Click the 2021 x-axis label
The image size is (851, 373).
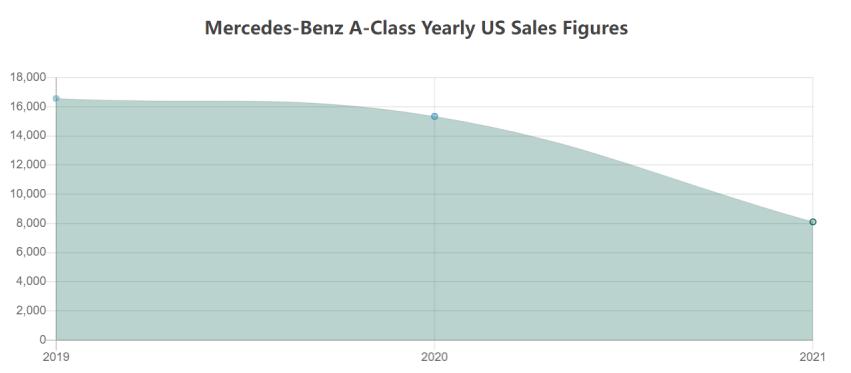[x=811, y=357]
